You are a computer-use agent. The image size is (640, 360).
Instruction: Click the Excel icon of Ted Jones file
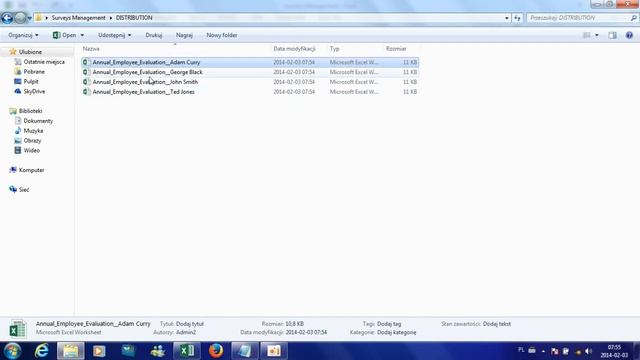pyautogui.click(x=86, y=92)
